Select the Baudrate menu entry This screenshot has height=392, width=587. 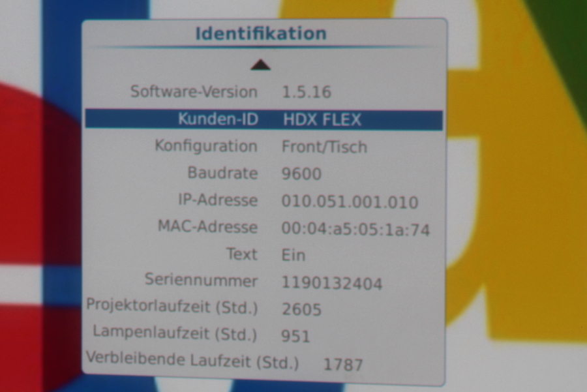coord(223,173)
